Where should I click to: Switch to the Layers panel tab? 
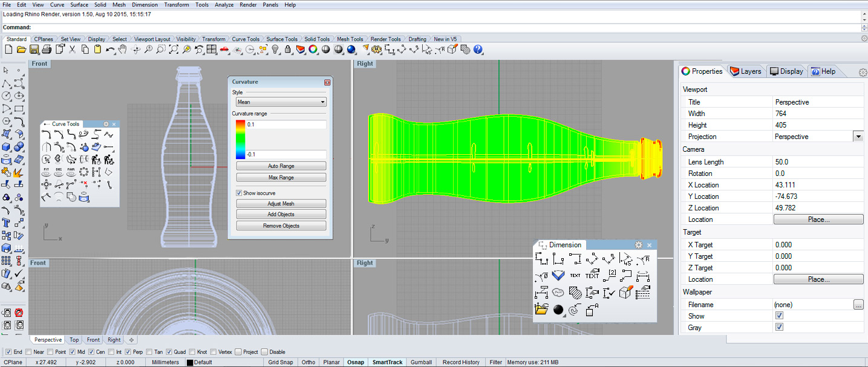746,71
